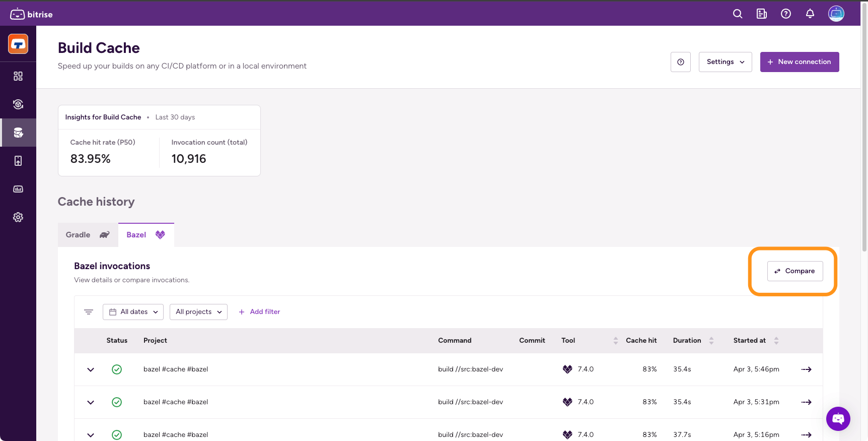The width and height of the screenshot is (868, 441).
Task: Switch to the Gradle tab
Action: tap(88, 235)
